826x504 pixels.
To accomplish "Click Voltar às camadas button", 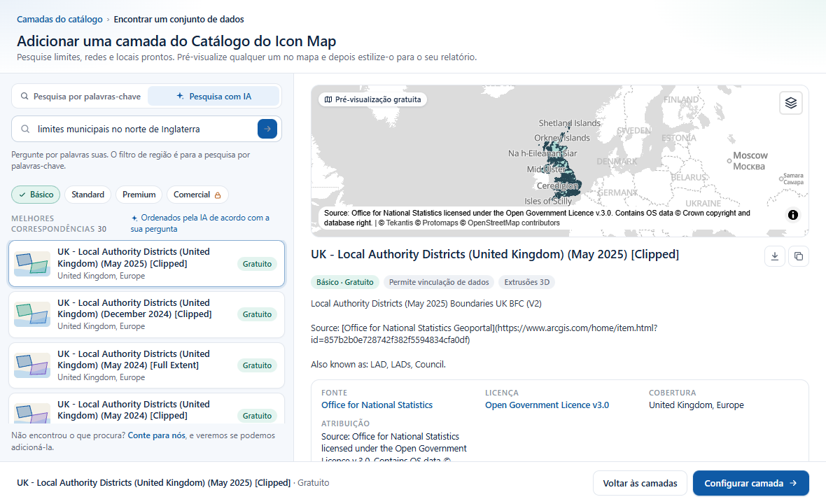I will pyautogui.click(x=640, y=483).
